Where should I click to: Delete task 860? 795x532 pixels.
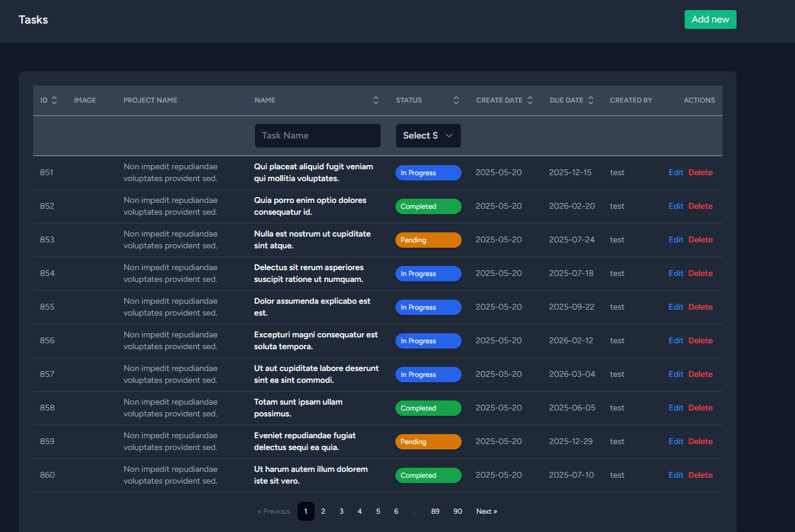(x=700, y=475)
